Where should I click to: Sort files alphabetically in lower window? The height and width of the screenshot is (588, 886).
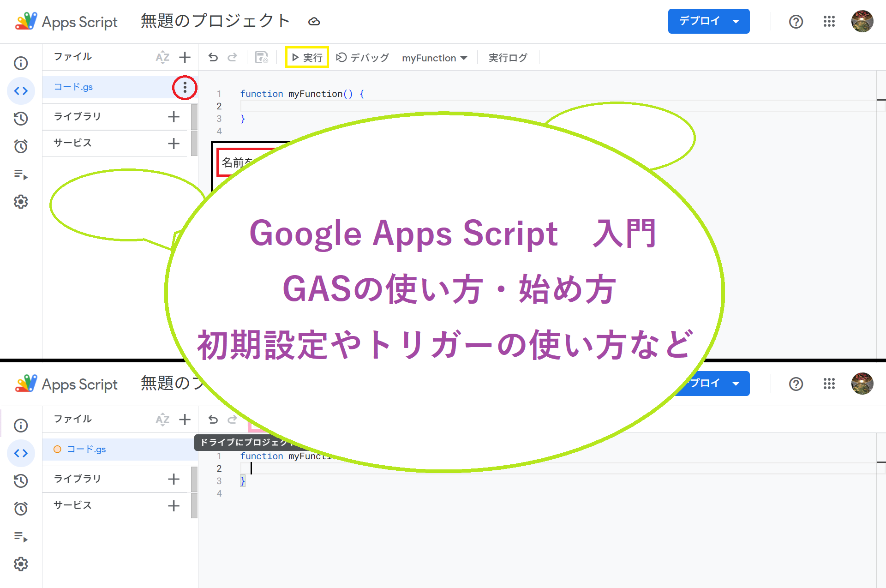tap(162, 420)
